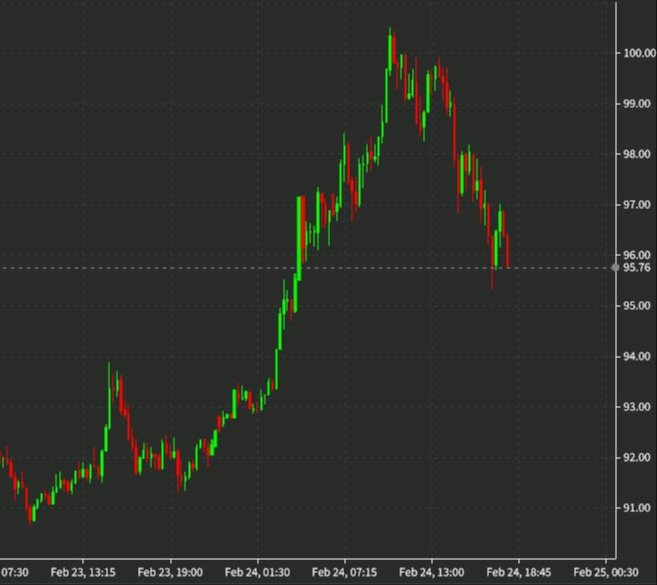
Task: Select the Feb 23, 13:15 time label
Action: [x=85, y=572]
